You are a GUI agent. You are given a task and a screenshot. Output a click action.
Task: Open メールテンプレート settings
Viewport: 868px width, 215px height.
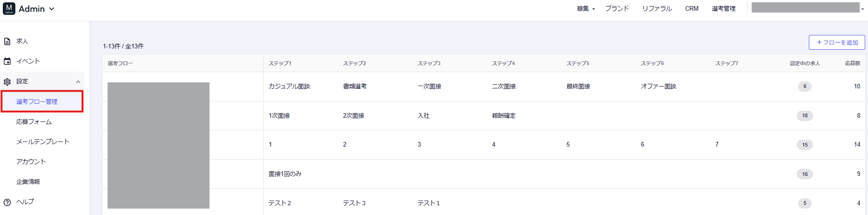click(43, 141)
